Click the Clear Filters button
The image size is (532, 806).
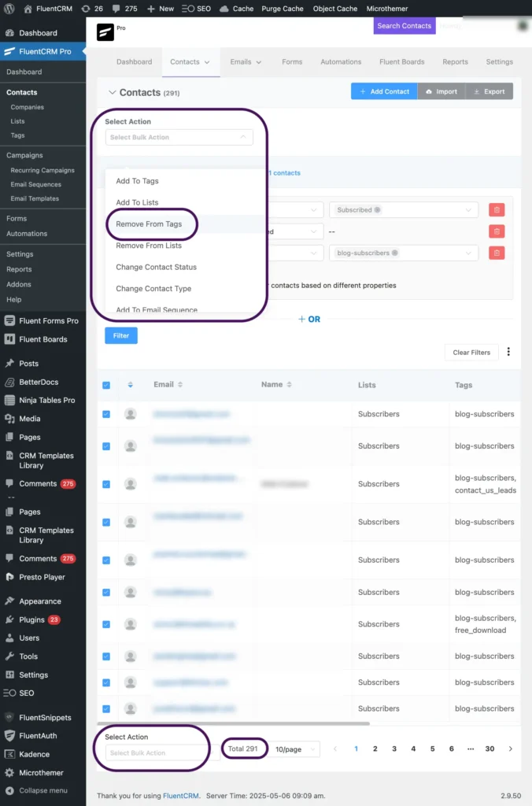pyautogui.click(x=471, y=353)
